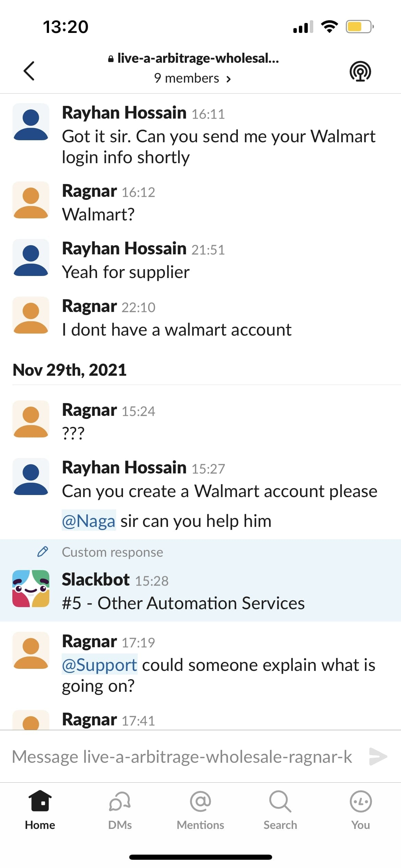Tap the back arrow in the header
Image resolution: width=401 pixels, height=868 pixels.
[29, 71]
